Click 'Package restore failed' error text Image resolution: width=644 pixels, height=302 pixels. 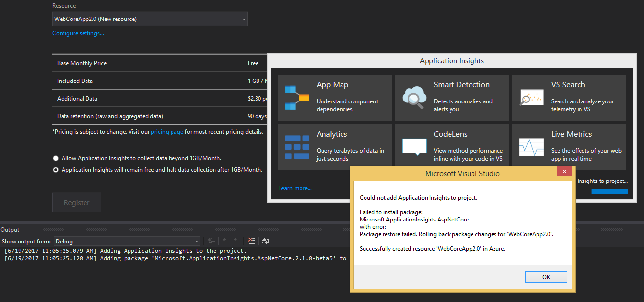[x=456, y=234]
